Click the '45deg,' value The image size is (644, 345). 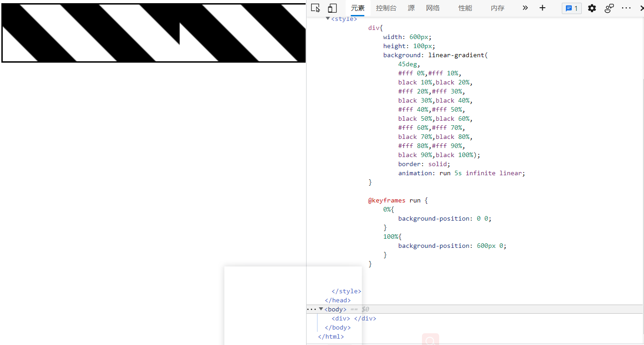click(x=409, y=64)
